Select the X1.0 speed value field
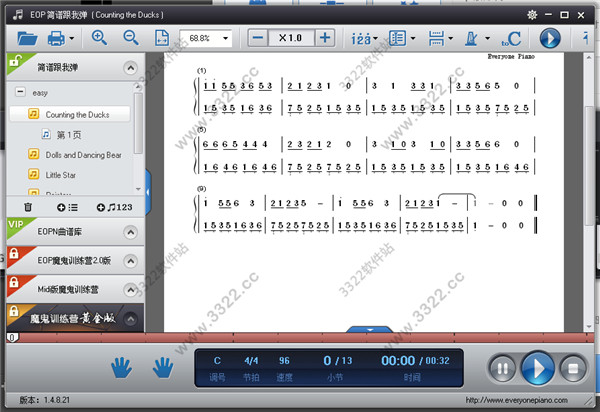The image size is (600, 412). pos(291,38)
